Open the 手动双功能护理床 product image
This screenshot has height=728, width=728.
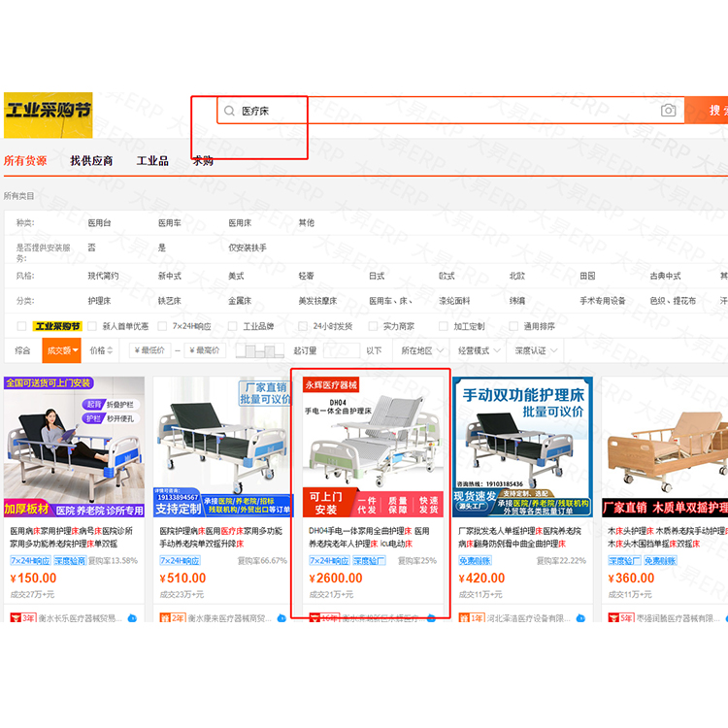tap(523, 447)
